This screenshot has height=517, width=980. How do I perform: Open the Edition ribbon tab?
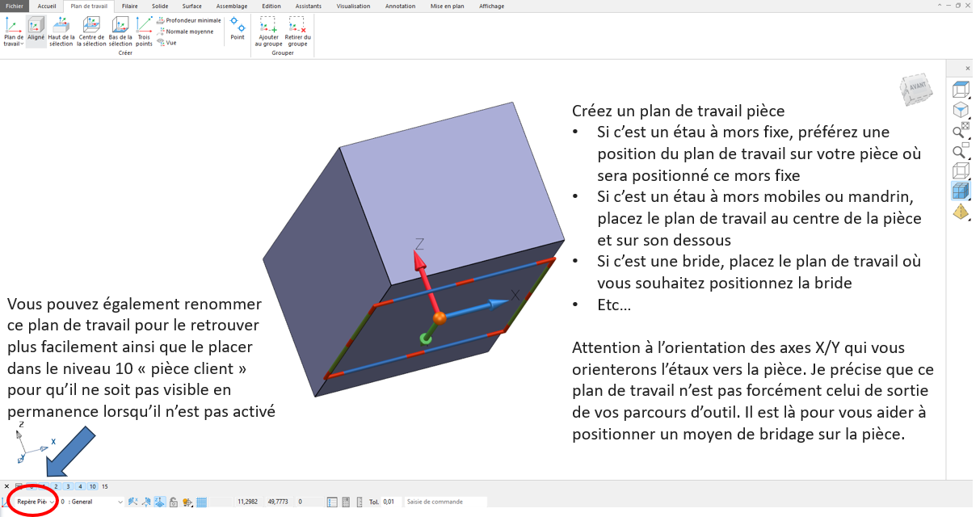click(271, 6)
